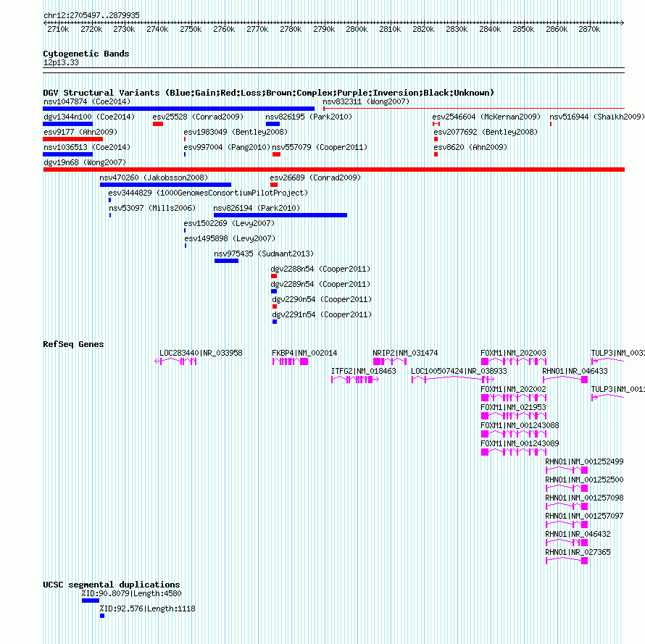Click esv1495898 (Levy2007) variant label
This screenshot has width=645, height=644.
click(230, 238)
